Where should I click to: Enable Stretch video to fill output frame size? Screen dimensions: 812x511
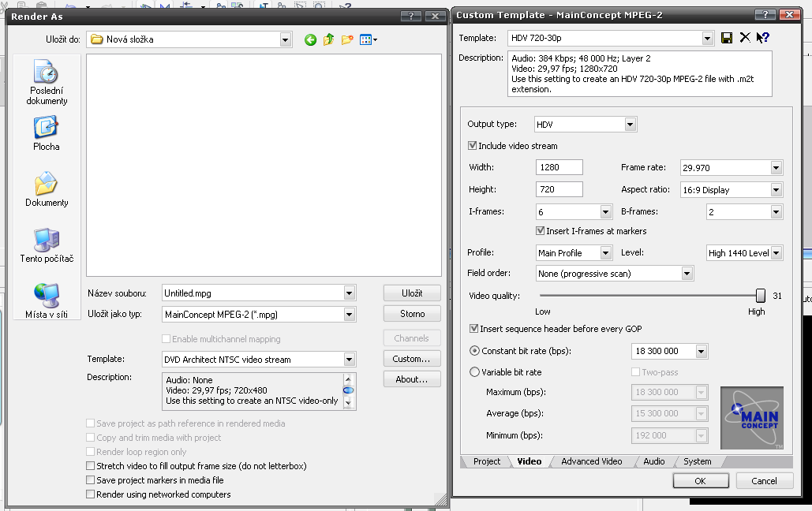tap(91, 466)
